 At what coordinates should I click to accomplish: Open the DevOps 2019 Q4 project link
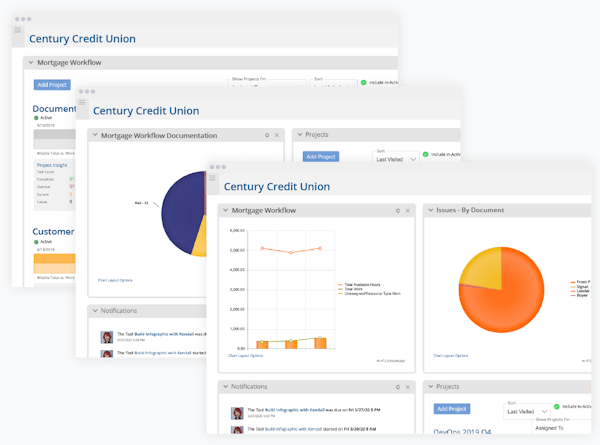point(462,431)
